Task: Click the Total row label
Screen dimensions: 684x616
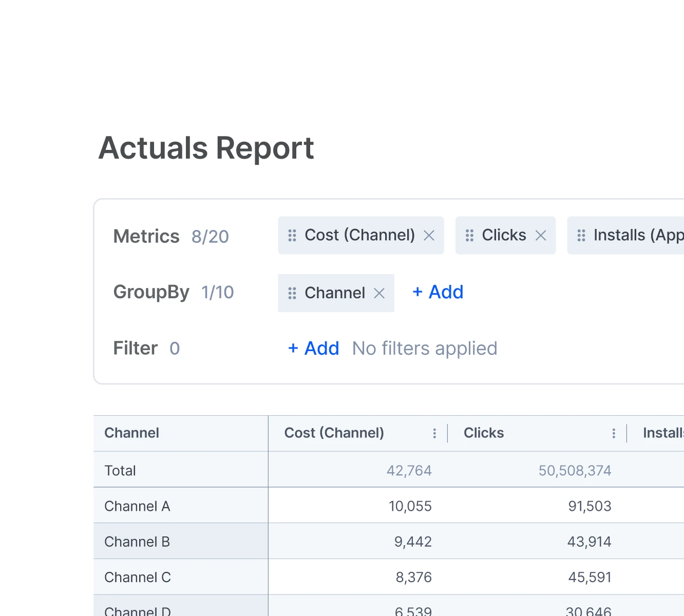Action: pyautogui.click(x=120, y=471)
